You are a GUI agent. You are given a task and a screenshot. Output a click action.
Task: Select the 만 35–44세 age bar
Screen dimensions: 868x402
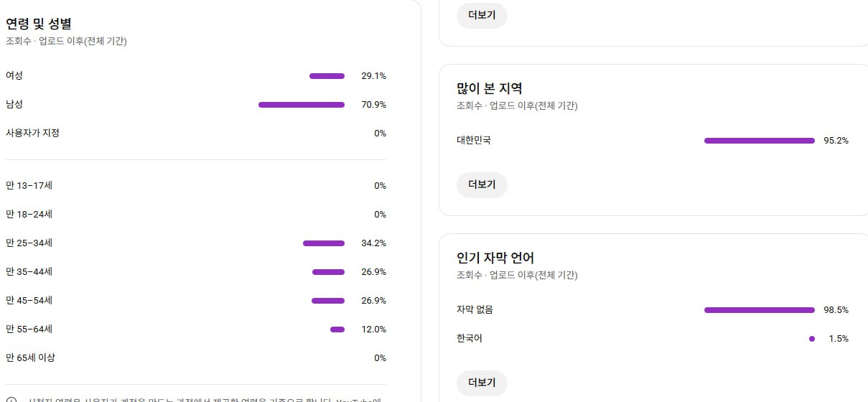tap(328, 272)
